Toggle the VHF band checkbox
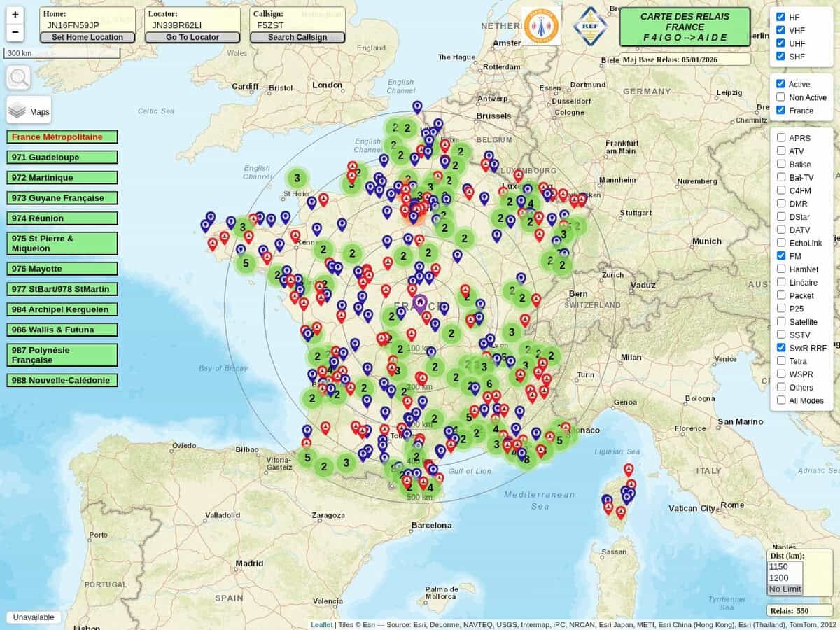The image size is (840, 630). coord(780,29)
